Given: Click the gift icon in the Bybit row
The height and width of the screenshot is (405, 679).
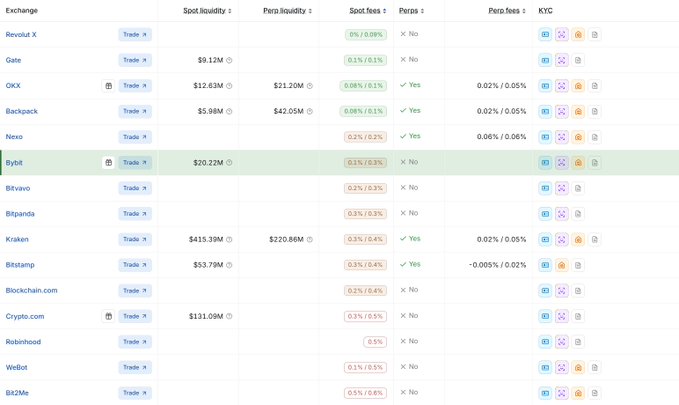Looking at the screenshot, I should point(108,162).
